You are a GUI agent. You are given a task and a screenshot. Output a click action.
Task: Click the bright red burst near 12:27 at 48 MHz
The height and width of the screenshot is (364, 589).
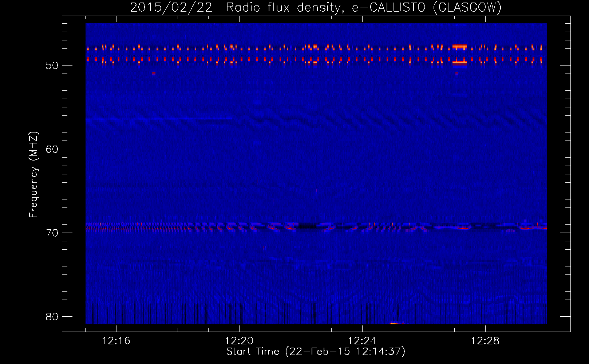(x=459, y=47)
